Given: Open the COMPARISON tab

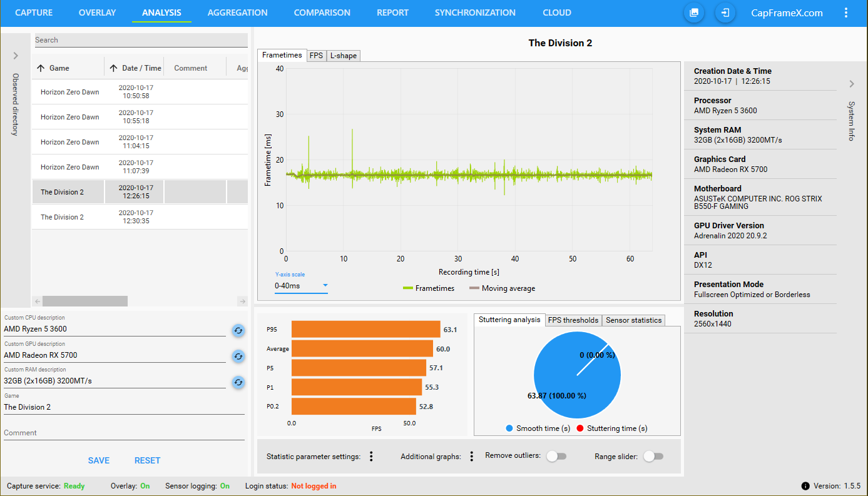Looking at the screenshot, I should click(x=322, y=13).
